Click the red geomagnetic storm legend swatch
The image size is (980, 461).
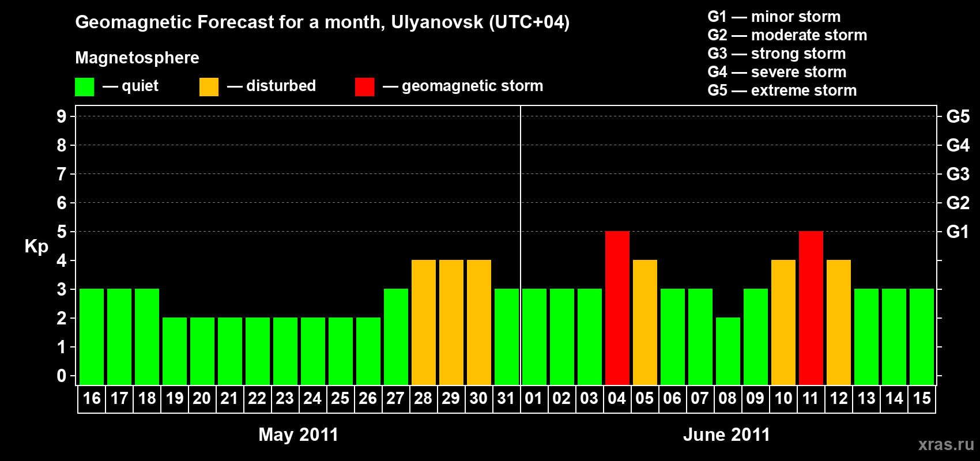click(x=364, y=87)
